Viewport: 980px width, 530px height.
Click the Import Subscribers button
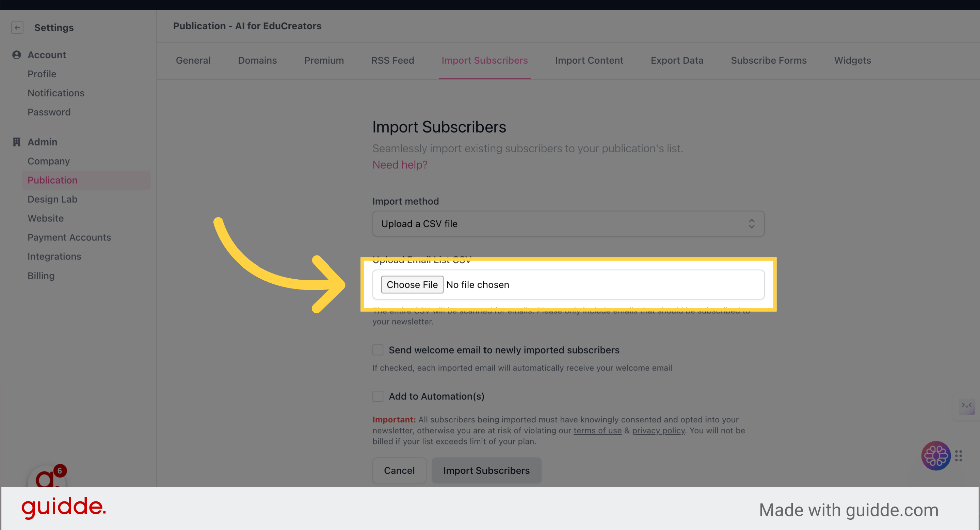[486, 470]
